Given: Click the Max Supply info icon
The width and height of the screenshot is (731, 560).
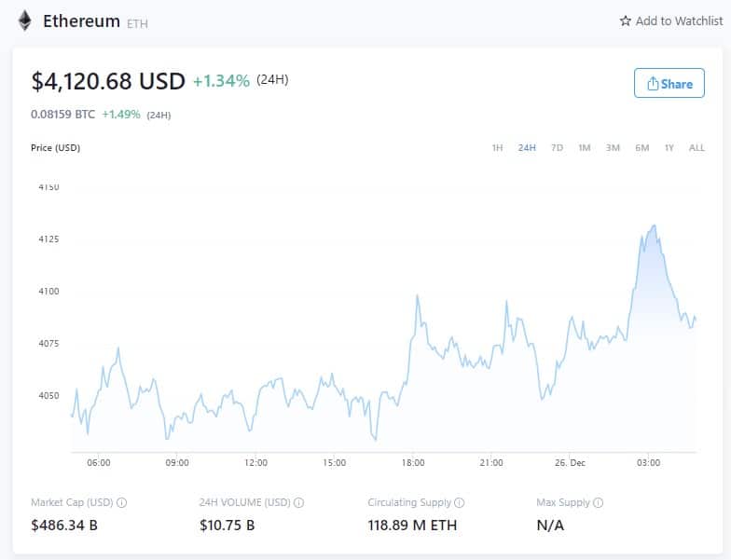Looking at the screenshot, I should click(599, 503).
